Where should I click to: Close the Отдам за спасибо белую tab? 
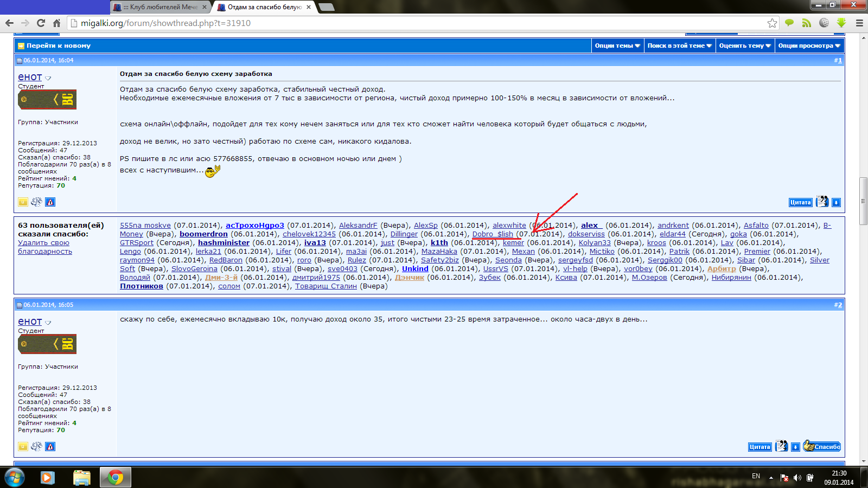(x=309, y=7)
